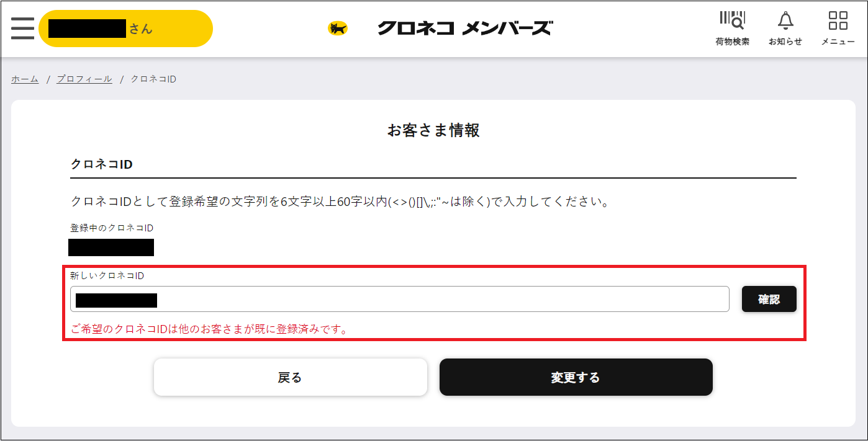Screen dimensions: 868x441
Task: Click the search magnifier within 荷物検索
Action: coord(736,23)
